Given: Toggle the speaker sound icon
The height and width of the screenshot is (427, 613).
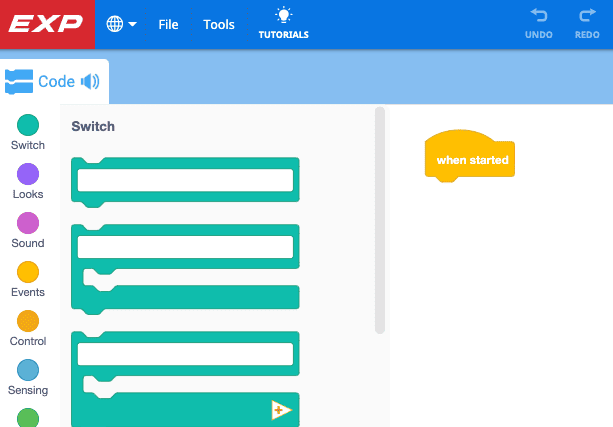Looking at the screenshot, I should coord(90,81).
